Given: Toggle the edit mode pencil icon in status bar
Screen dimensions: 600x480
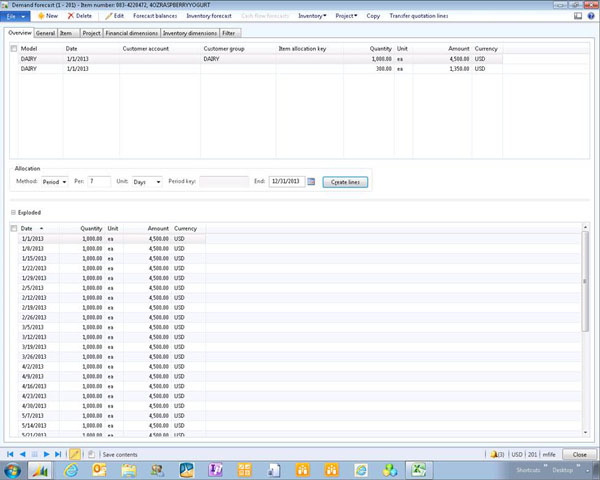Looking at the screenshot, I should 75,454.
